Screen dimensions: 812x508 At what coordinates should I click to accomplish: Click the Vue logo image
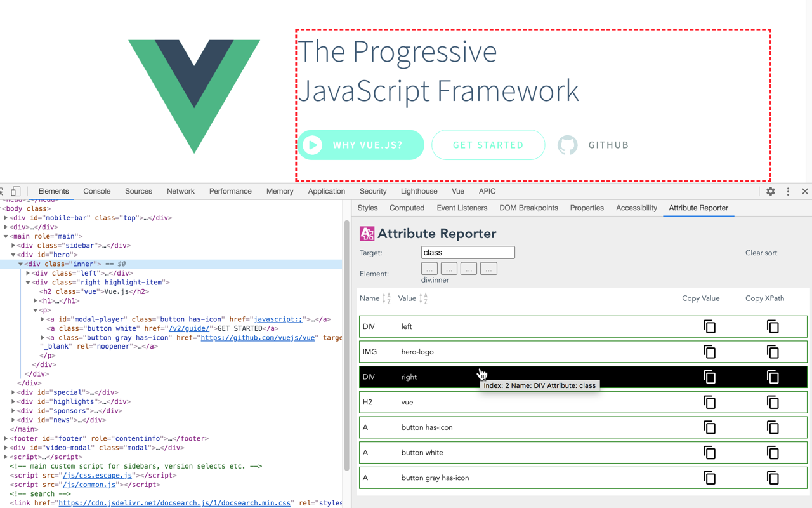click(194, 97)
